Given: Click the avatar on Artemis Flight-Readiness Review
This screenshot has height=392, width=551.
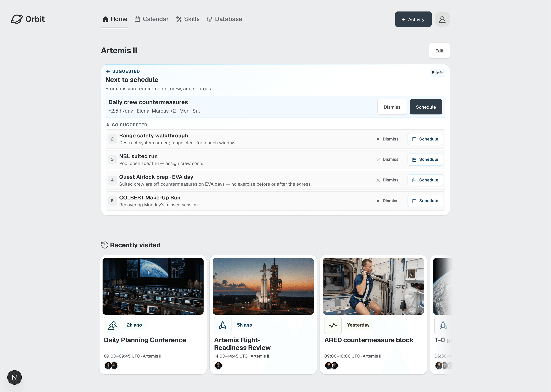Looking at the screenshot, I should click(x=218, y=366).
